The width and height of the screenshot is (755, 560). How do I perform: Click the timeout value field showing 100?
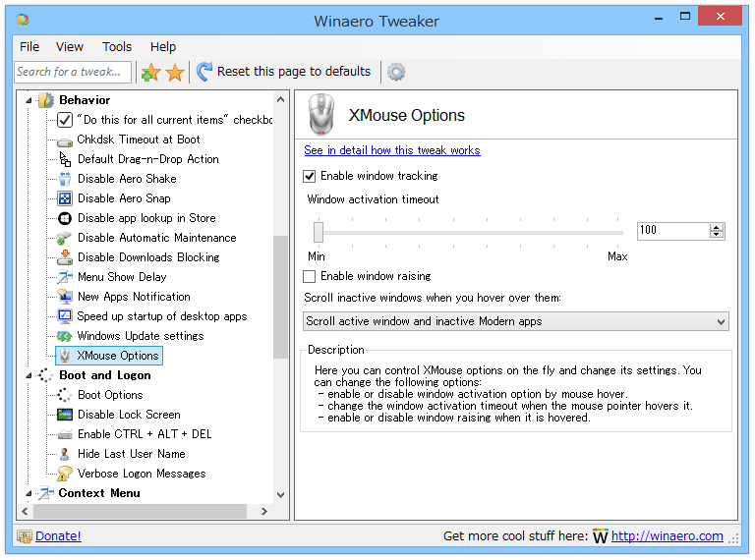pyautogui.click(x=673, y=231)
